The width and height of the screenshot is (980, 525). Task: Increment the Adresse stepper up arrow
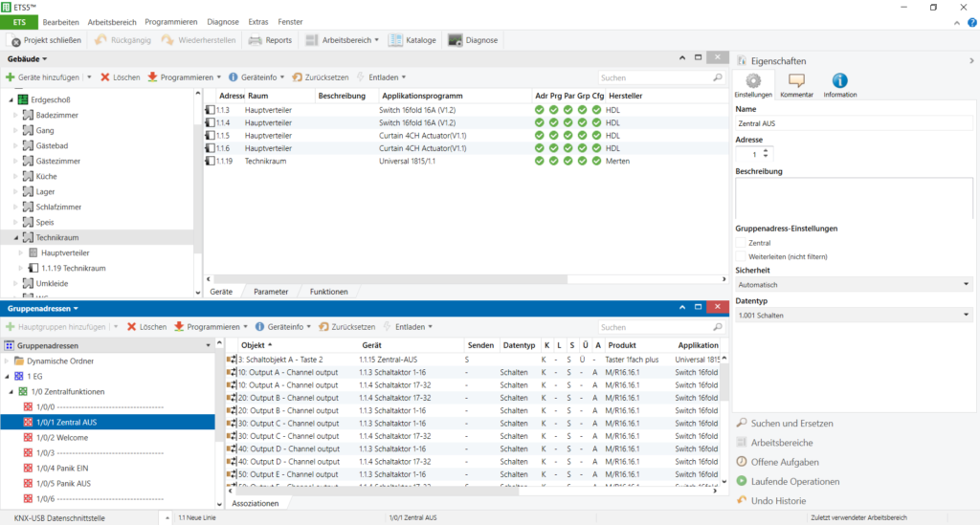[766, 151]
